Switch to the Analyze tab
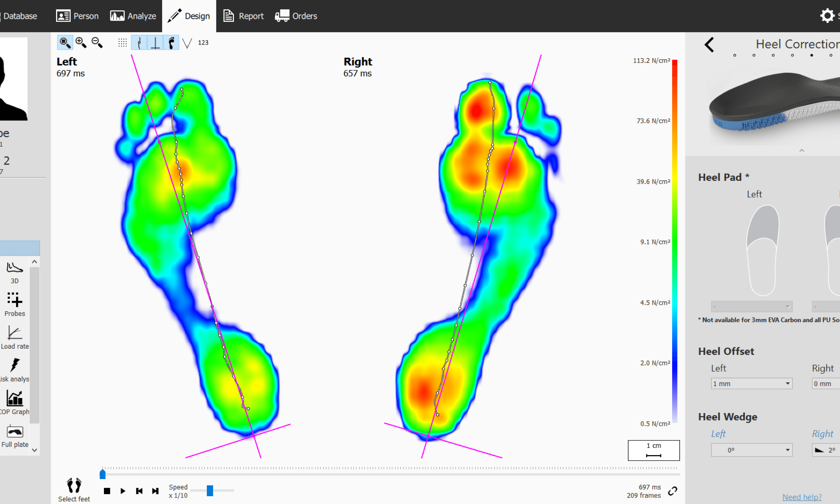 [x=134, y=16]
